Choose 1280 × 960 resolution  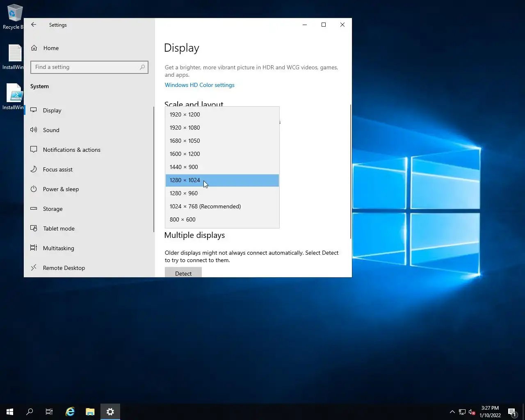coord(222,193)
